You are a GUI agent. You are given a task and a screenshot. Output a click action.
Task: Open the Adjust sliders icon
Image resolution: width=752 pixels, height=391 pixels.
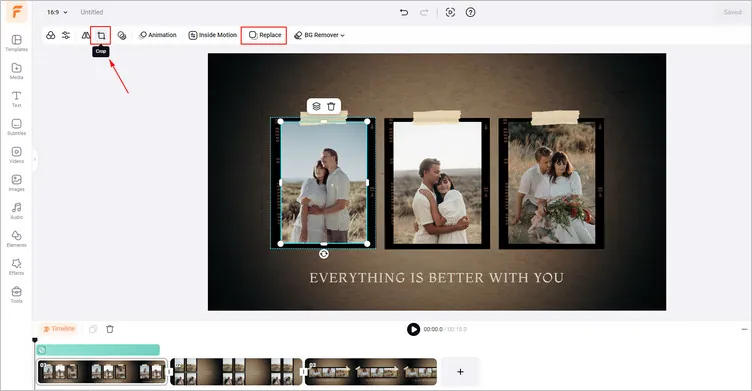coord(66,35)
